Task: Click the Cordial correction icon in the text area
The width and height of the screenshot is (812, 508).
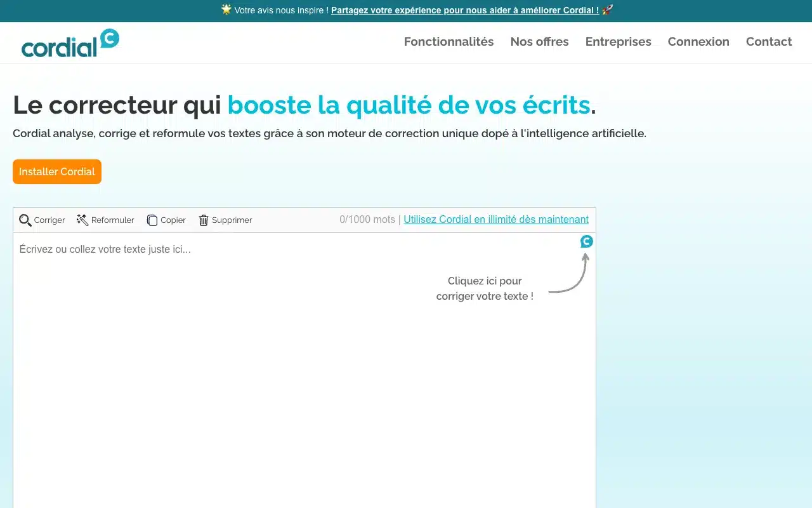Action: point(587,241)
